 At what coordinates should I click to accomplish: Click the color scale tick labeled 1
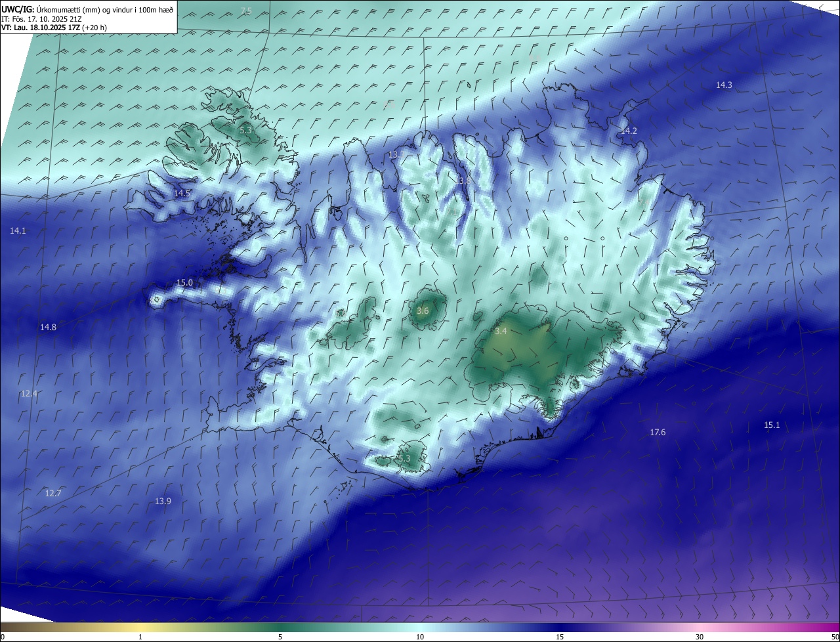[141, 637]
